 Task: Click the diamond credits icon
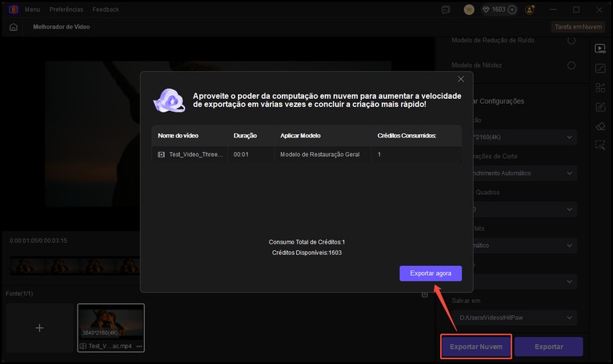click(x=486, y=9)
